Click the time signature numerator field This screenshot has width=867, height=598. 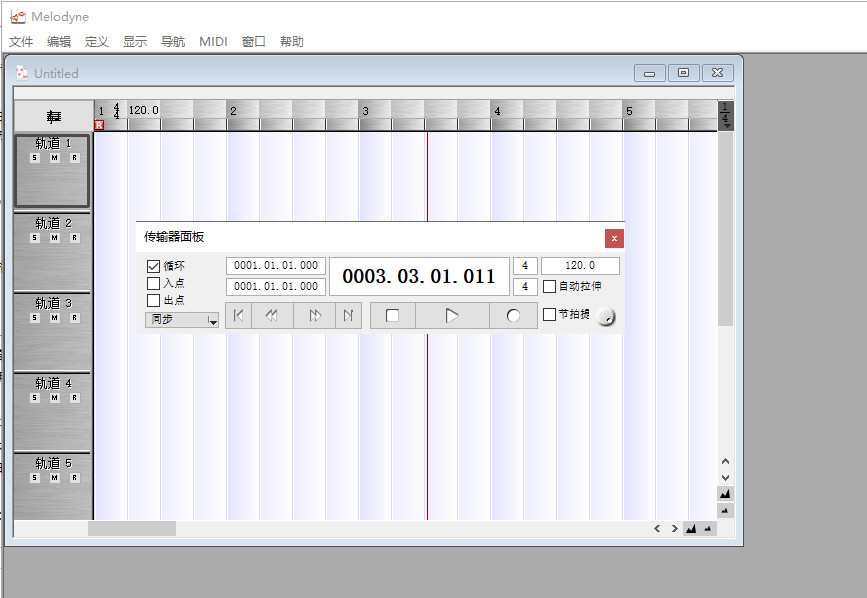click(x=525, y=266)
